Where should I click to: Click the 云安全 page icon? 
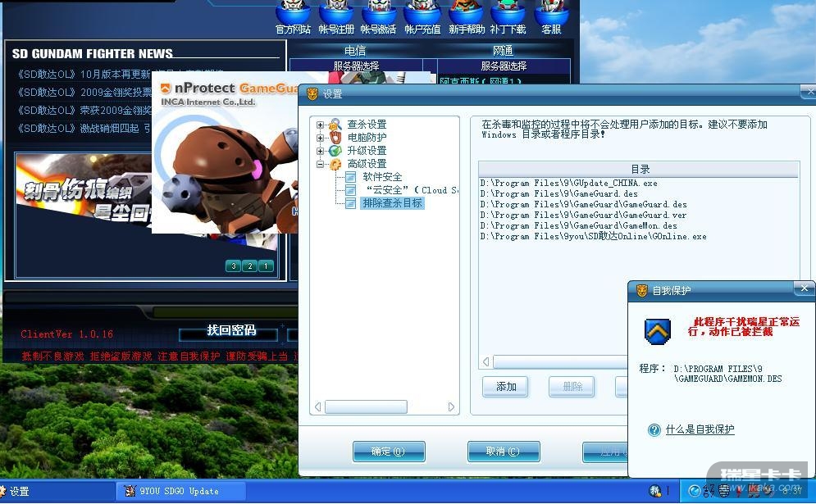[351, 190]
